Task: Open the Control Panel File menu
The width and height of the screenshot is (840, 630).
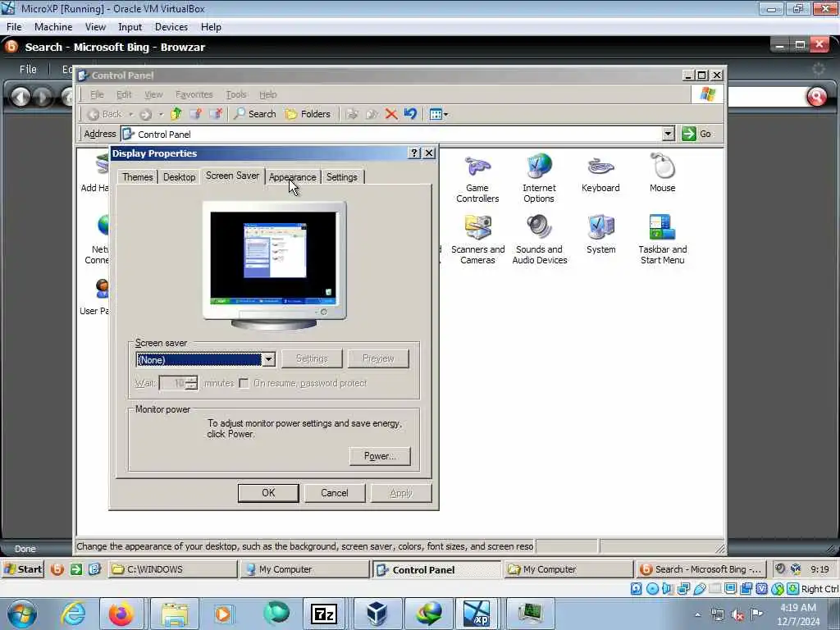Action: pos(97,95)
